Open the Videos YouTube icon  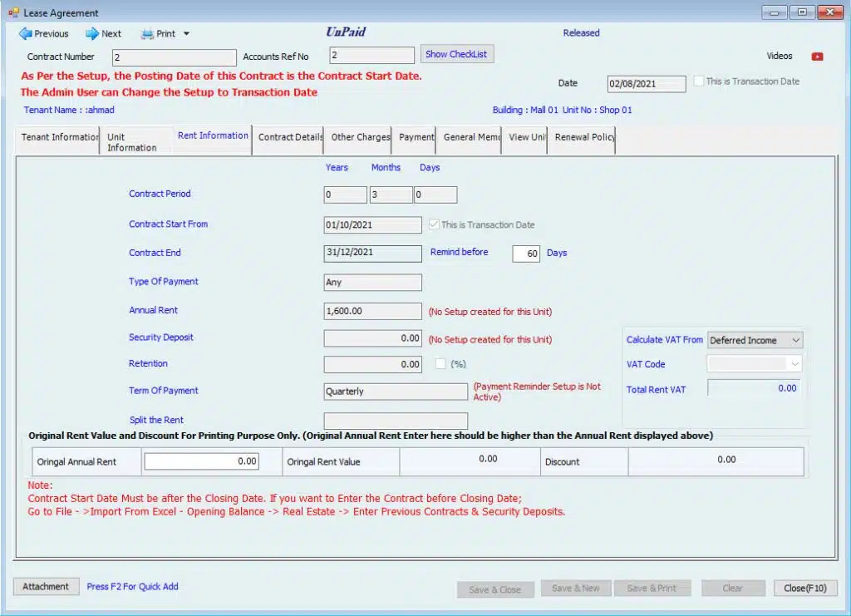(818, 57)
